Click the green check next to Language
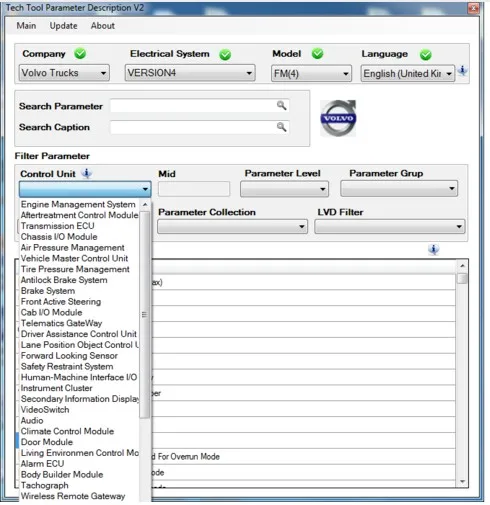The height and width of the screenshot is (505, 490). (426, 54)
